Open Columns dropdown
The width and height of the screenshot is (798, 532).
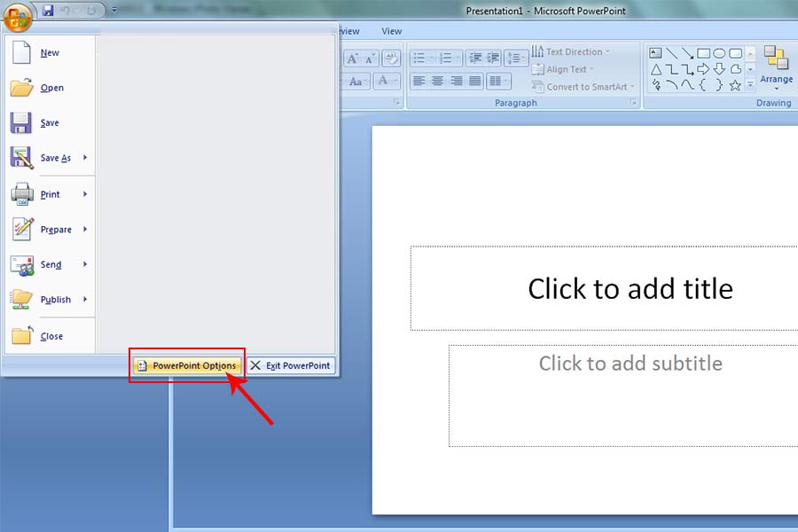[x=498, y=81]
